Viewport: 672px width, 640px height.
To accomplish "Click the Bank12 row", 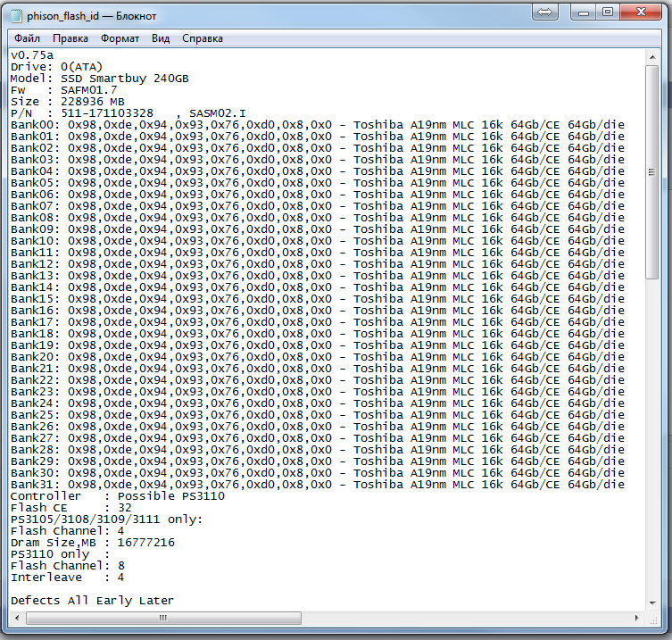I will (318, 263).
